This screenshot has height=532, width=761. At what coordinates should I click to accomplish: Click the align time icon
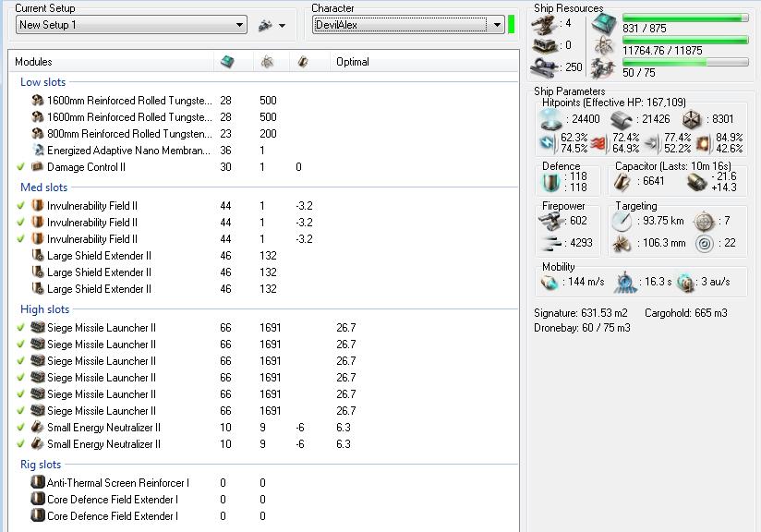tap(625, 282)
